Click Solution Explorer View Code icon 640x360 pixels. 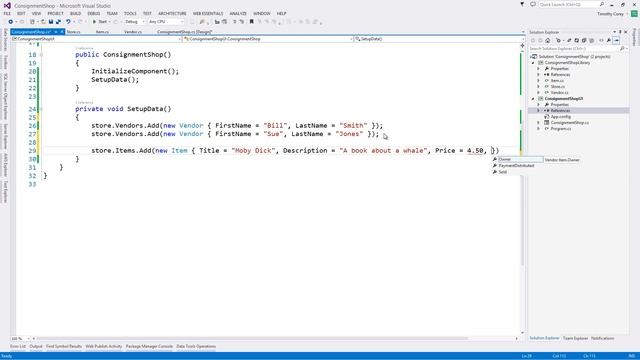point(601,40)
